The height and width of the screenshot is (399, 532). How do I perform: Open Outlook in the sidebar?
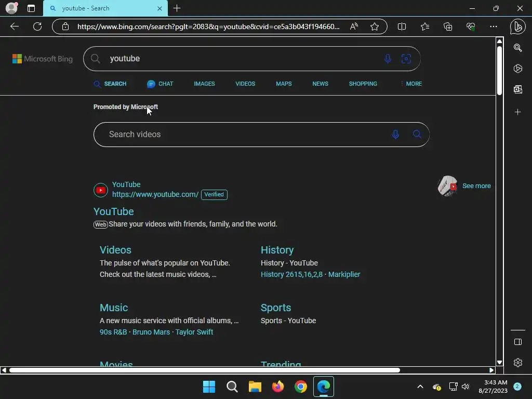tap(518, 89)
